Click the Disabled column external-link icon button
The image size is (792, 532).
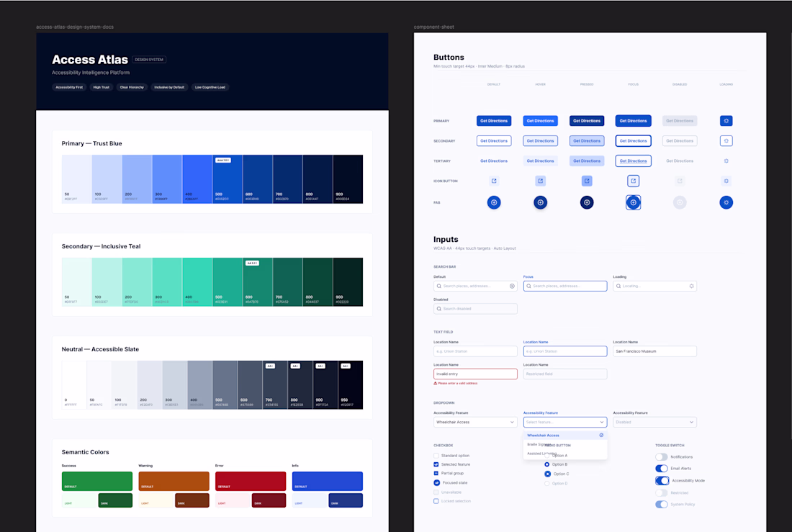680,181
